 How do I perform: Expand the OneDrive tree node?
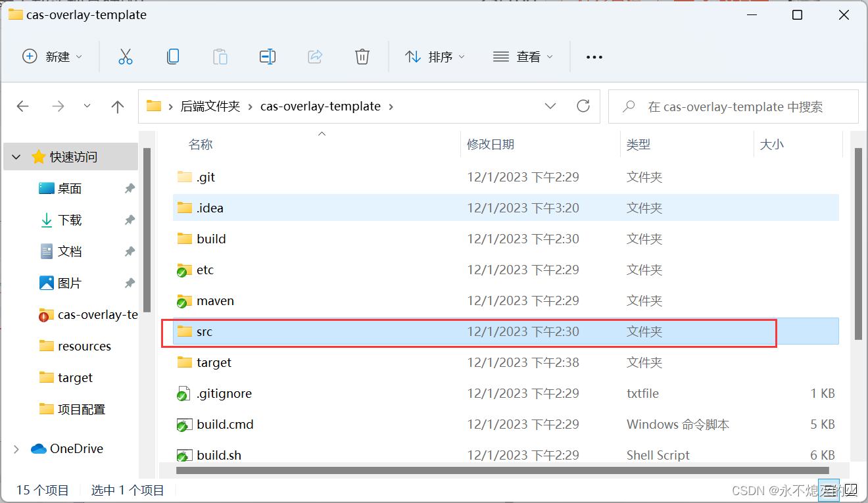[x=16, y=449]
